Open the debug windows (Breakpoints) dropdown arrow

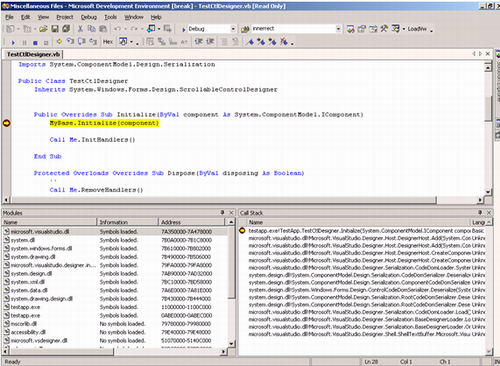(x=131, y=42)
